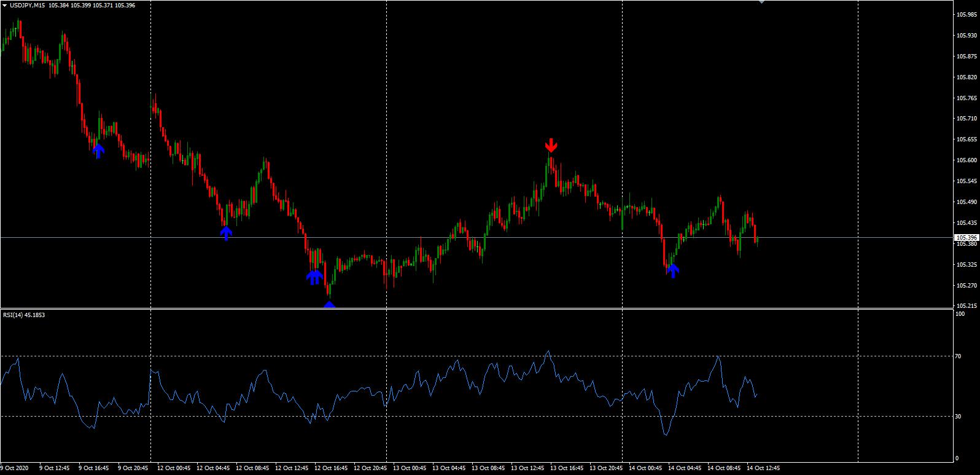Click the 105.490 price scale value
Screen dimensions: 980x475
pyautogui.click(x=966, y=202)
